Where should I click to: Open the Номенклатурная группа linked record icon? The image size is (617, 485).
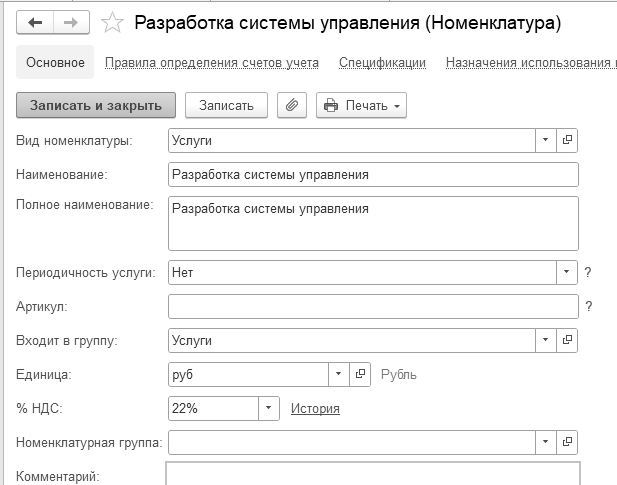coord(568,441)
